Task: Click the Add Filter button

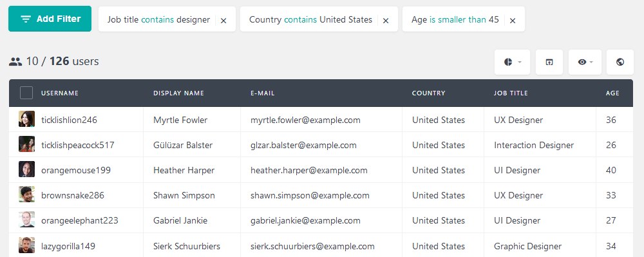Action: (x=50, y=19)
